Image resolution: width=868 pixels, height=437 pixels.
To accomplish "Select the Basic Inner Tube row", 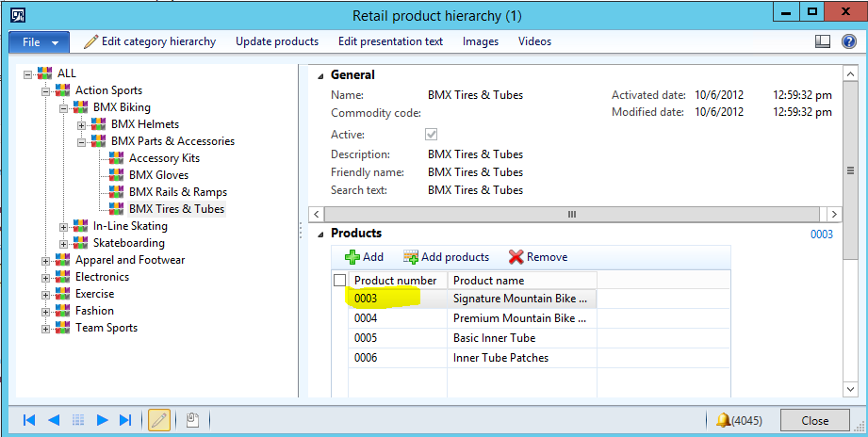I will click(493, 338).
